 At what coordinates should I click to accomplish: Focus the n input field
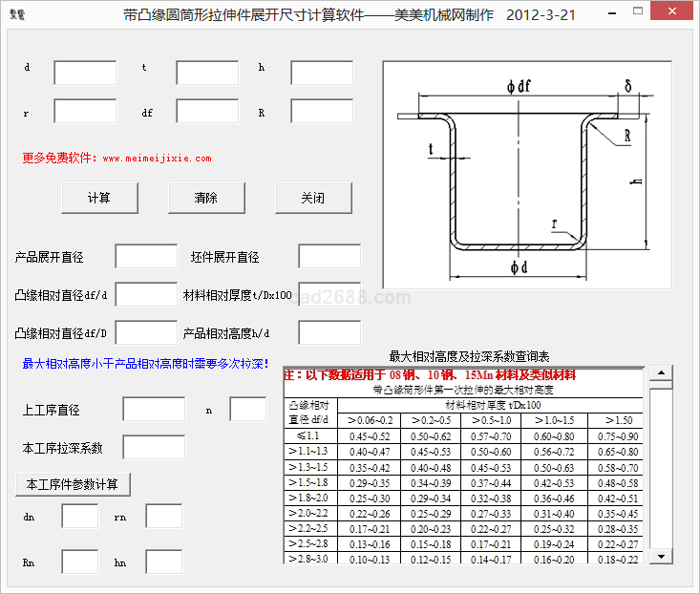point(247,410)
